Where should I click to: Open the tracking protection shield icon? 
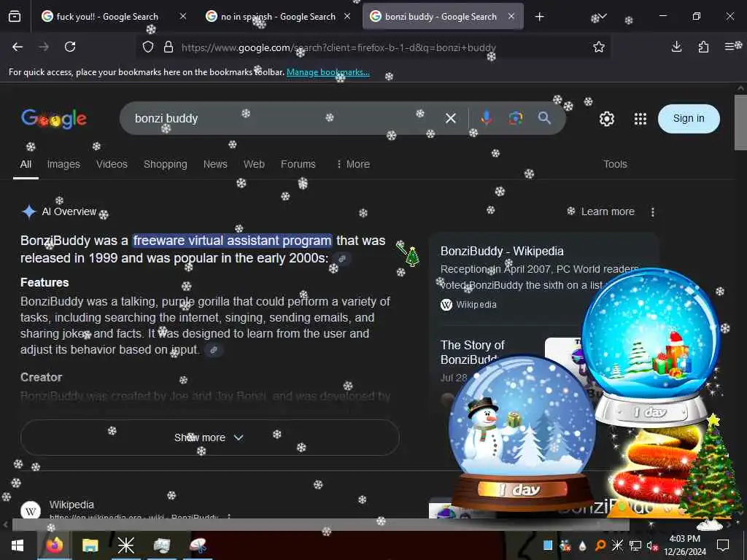148,47
